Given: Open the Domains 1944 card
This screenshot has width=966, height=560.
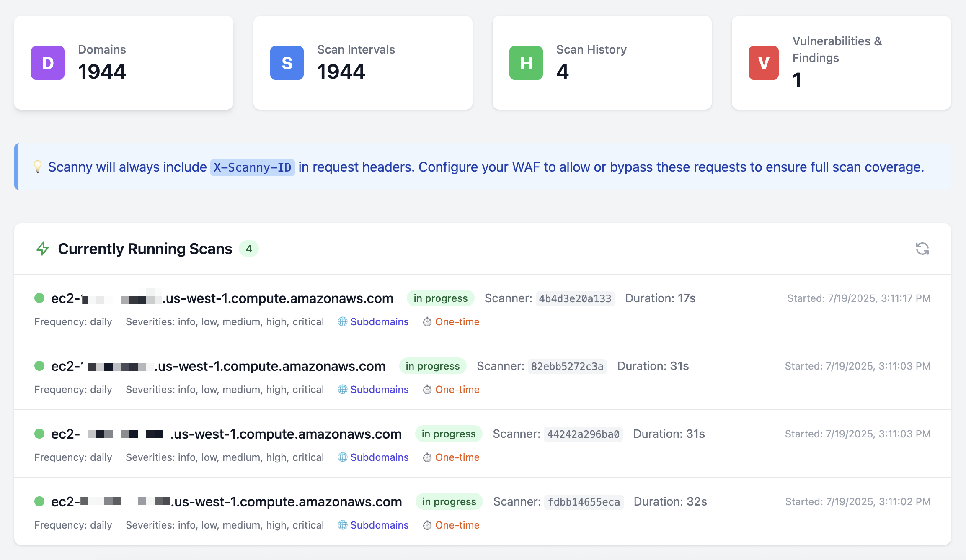Looking at the screenshot, I should point(124,63).
